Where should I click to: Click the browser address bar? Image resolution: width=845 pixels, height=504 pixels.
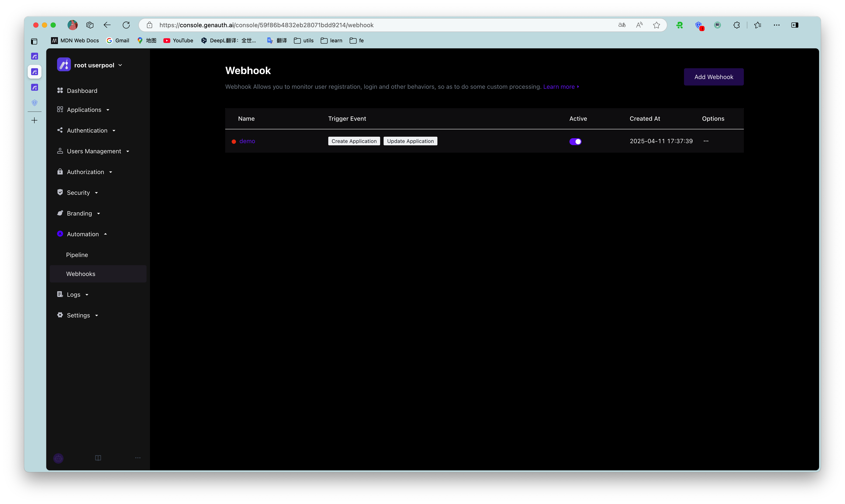click(374, 25)
